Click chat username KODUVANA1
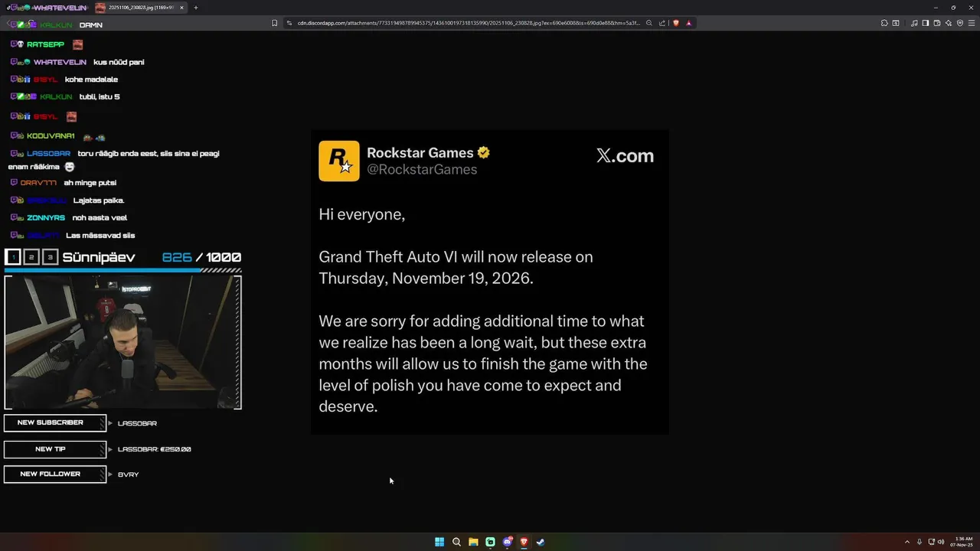Viewport: 980px width, 551px height. point(51,136)
